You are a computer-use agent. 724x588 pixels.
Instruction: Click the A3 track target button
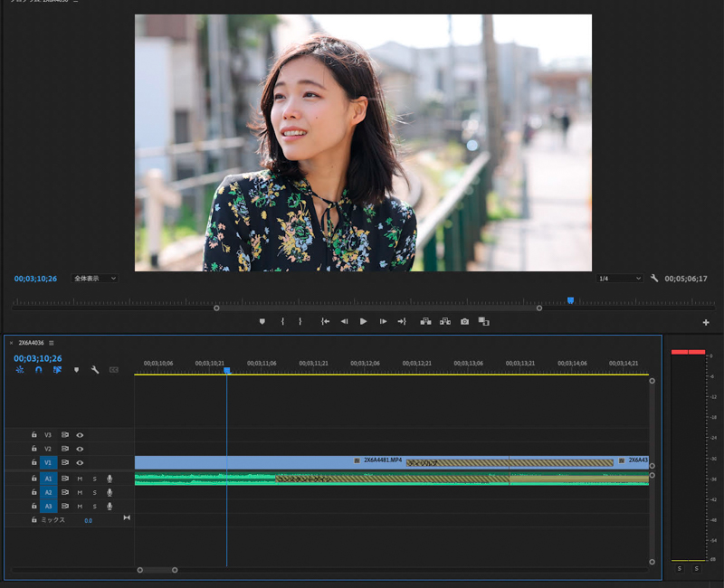click(x=49, y=506)
